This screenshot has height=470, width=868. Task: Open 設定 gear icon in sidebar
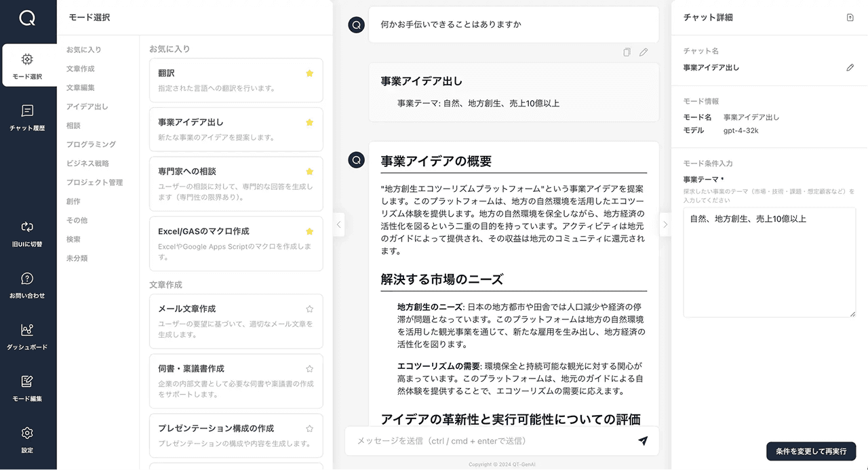(x=27, y=433)
